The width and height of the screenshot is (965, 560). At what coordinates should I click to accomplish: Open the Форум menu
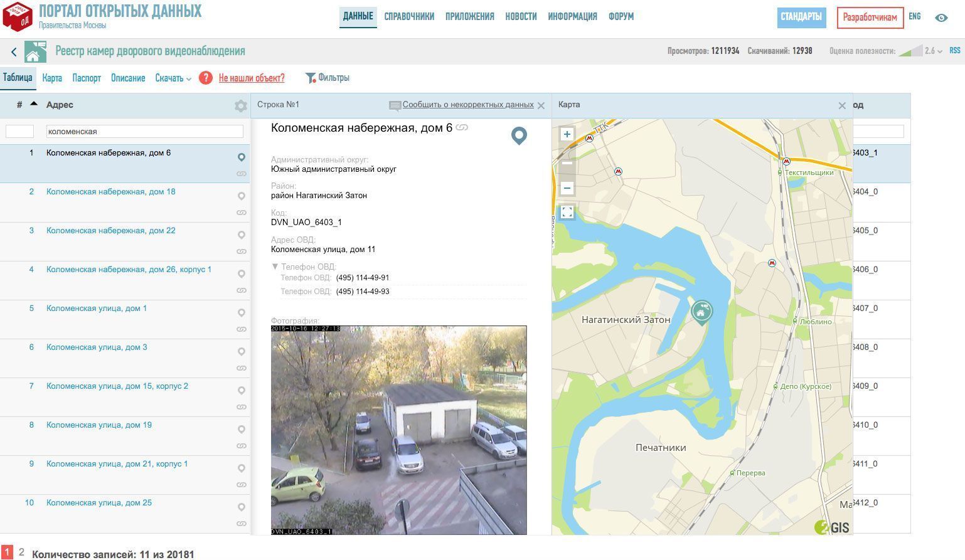[621, 17]
